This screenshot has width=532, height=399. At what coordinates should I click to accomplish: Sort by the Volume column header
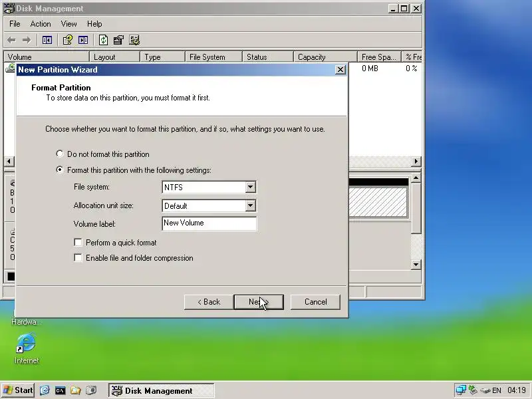[46, 57]
